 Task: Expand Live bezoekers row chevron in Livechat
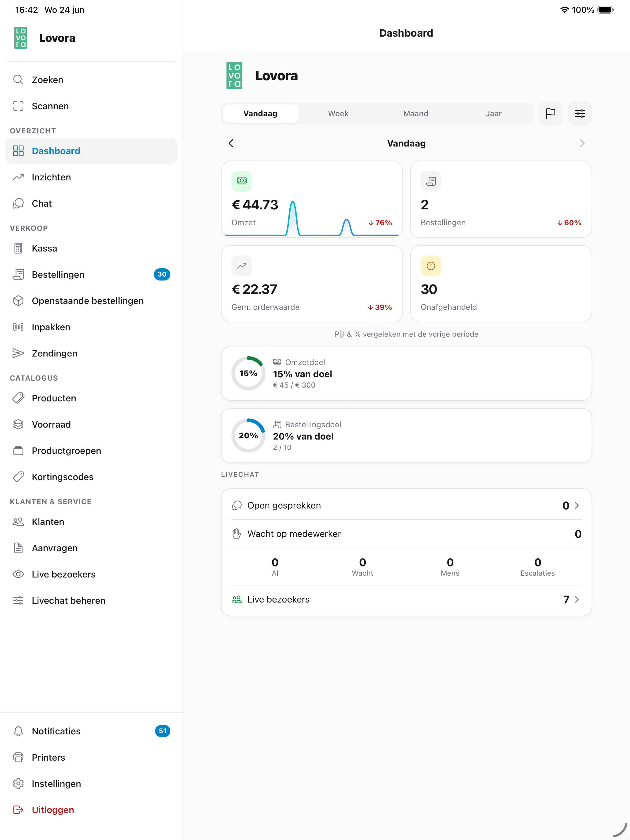tap(577, 599)
